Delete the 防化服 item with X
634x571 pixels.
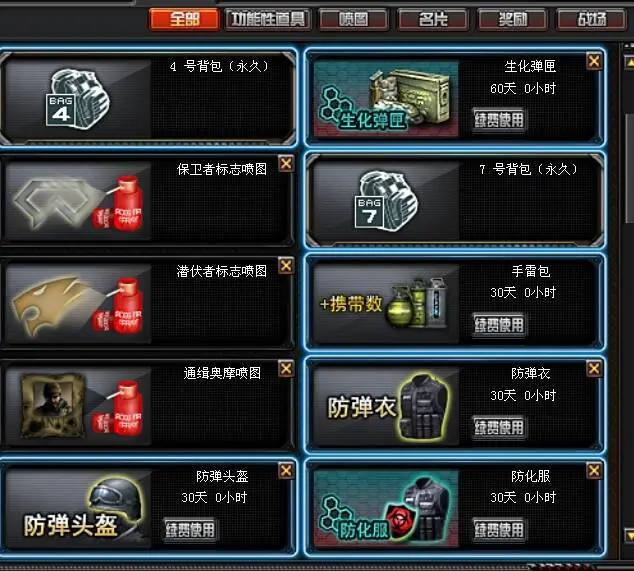[x=594, y=471]
